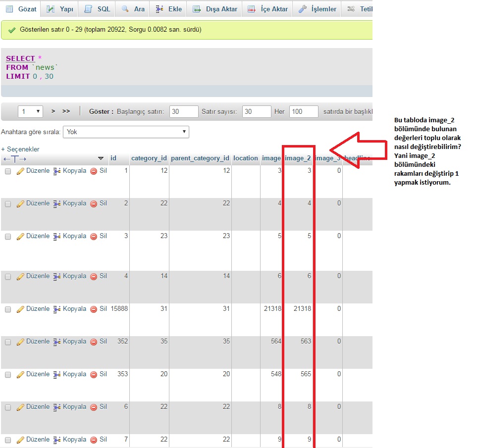Image resolution: width=478 pixels, height=448 pixels.
Task: Switch to the Ara tab
Action: click(x=133, y=9)
